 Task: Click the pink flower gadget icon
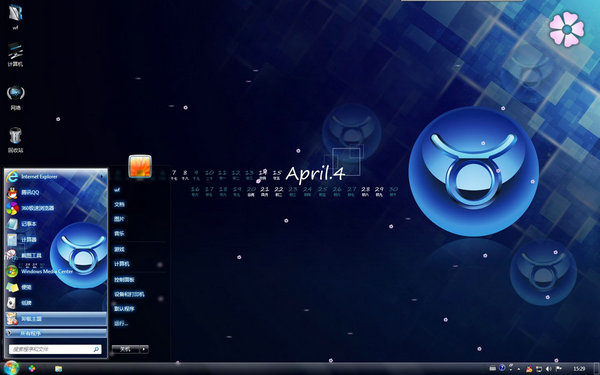pos(567,29)
